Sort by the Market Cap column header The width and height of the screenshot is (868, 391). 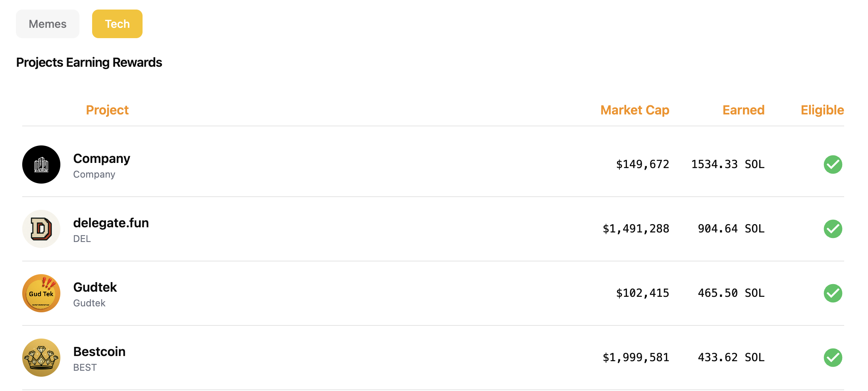click(635, 110)
